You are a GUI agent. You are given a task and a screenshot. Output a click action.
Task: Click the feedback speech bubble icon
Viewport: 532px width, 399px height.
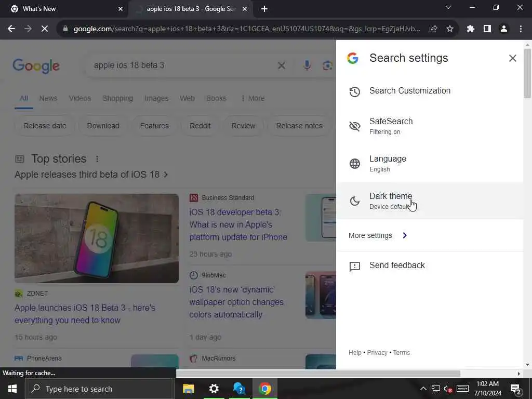point(354,267)
